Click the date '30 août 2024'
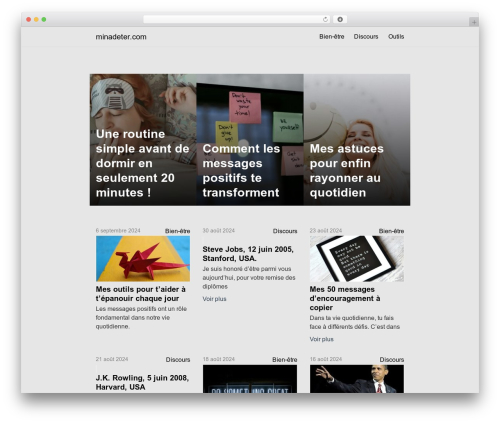The height and width of the screenshot is (423, 500). coord(219,231)
